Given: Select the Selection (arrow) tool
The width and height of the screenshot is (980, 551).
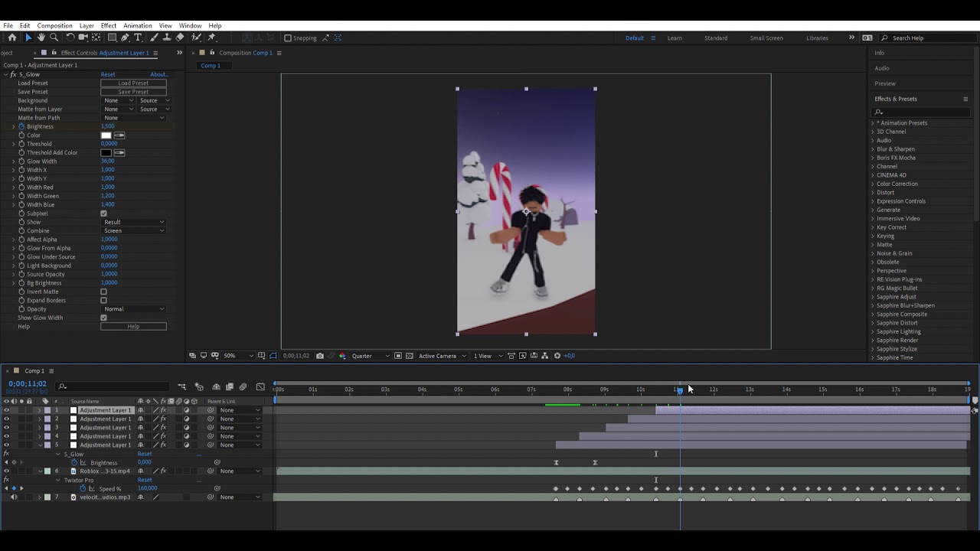Looking at the screenshot, I should coord(28,37).
